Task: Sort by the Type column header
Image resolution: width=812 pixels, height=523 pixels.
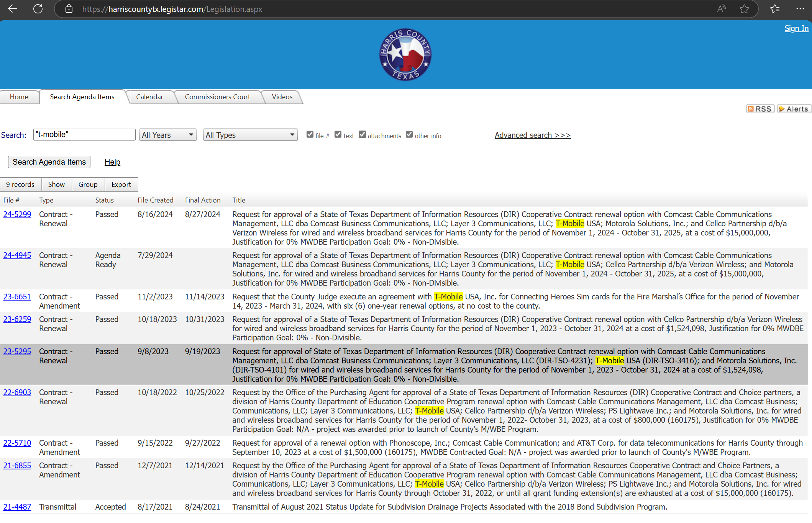Action: click(46, 200)
